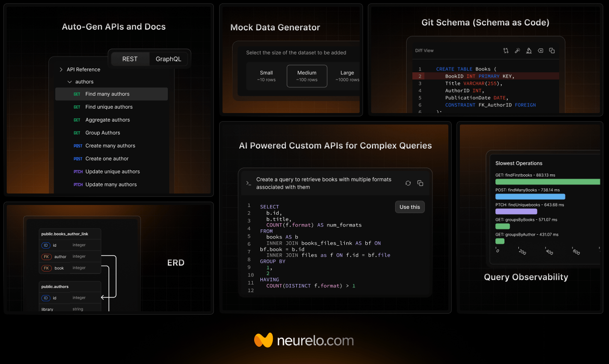Viewport: 609px width, 364px height.
Task: Click the ID badge in books_author_link table
Action: [46, 245]
